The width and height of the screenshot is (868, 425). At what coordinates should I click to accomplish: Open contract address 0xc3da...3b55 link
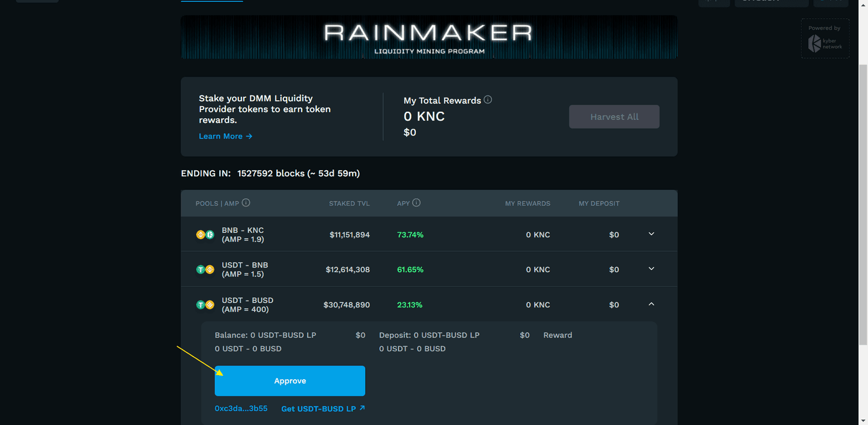click(x=241, y=408)
